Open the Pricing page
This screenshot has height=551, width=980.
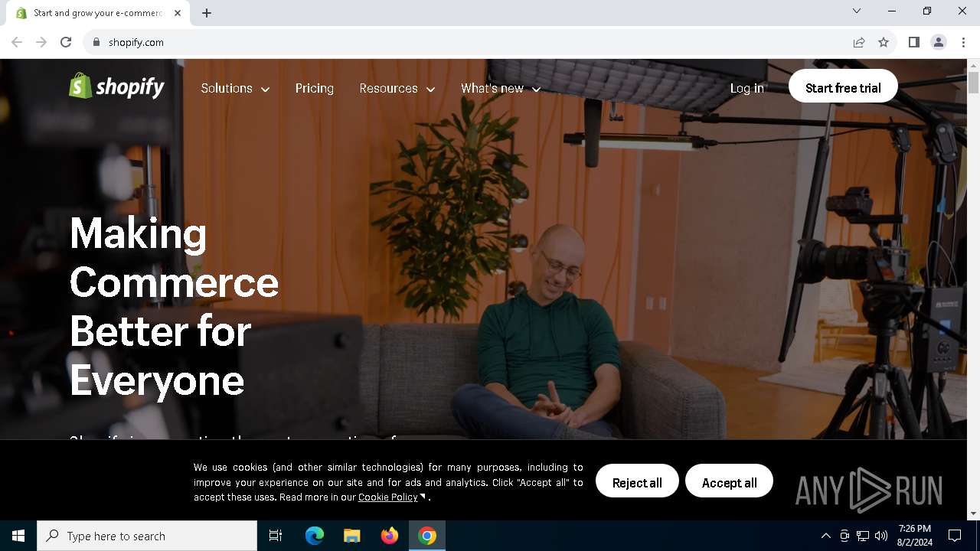click(315, 89)
